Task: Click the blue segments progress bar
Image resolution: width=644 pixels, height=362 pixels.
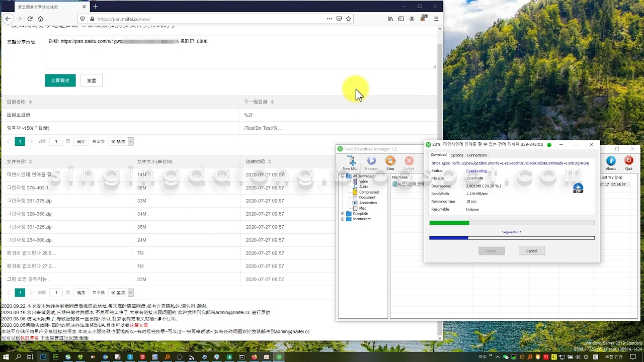Action: (512, 238)
